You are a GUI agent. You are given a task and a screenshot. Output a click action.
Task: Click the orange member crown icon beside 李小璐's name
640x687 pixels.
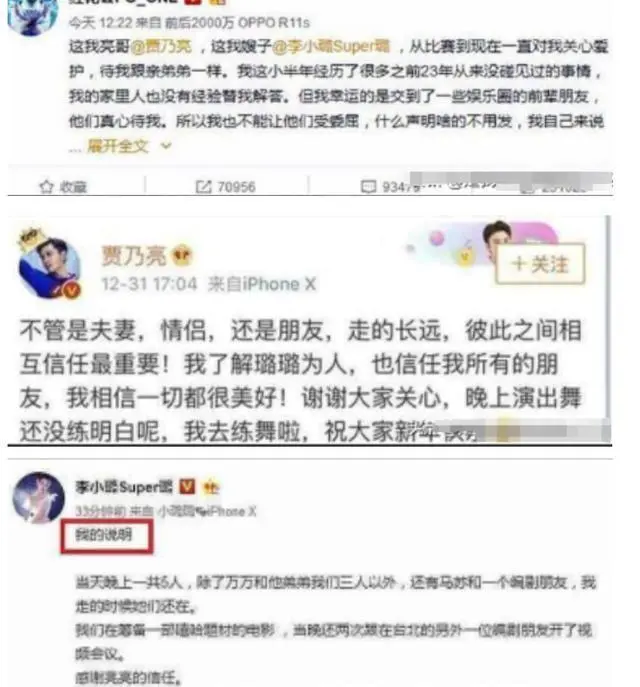coord(211,487)
